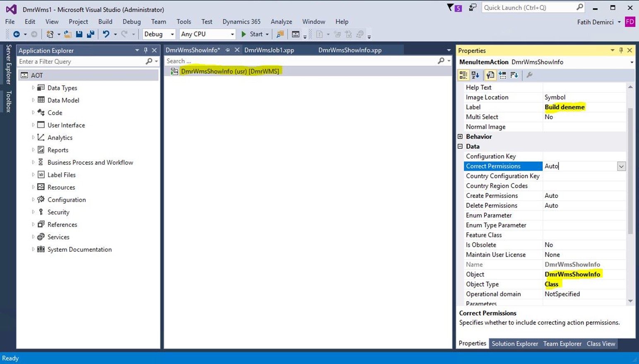Click the fourth Properties toolbar icon with arrow and boxes
The height and width of the screenshot is (364, 639).
(502, 75)
